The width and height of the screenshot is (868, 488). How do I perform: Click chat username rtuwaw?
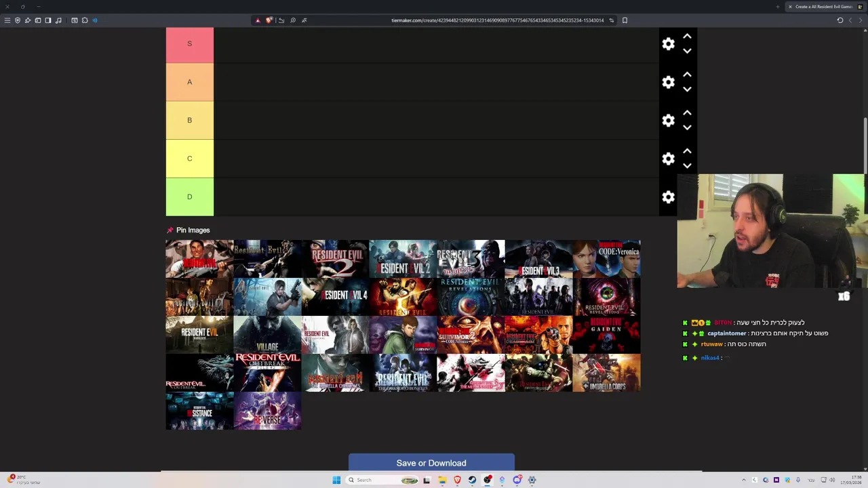click(x=712, y=344)
